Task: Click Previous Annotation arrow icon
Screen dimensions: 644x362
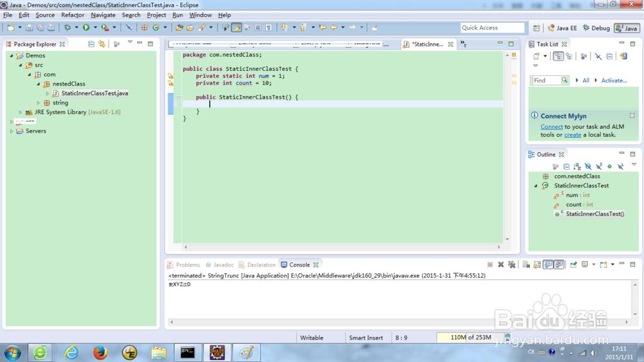Action: click(x=303, y=28)
